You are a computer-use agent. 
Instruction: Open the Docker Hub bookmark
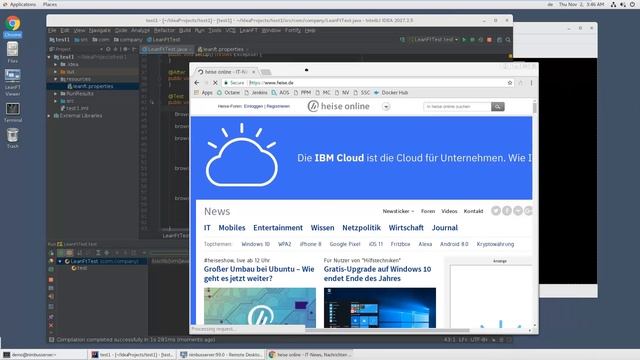click(x=391, y=93)
